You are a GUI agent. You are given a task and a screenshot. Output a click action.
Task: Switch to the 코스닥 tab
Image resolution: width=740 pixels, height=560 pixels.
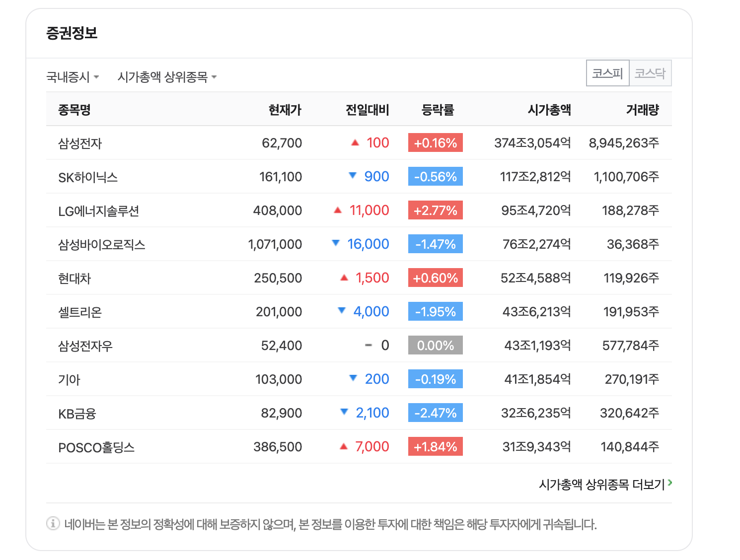[650, 73]
